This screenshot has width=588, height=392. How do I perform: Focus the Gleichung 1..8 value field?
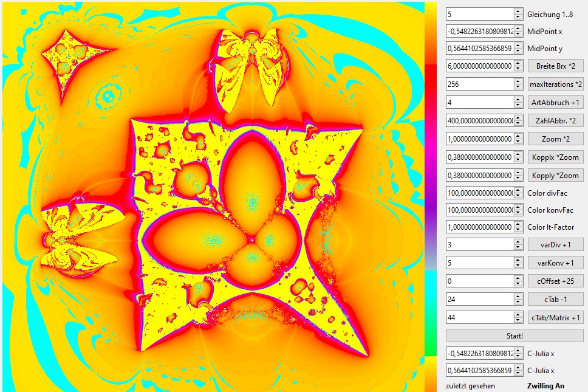(x=480, y=14)
